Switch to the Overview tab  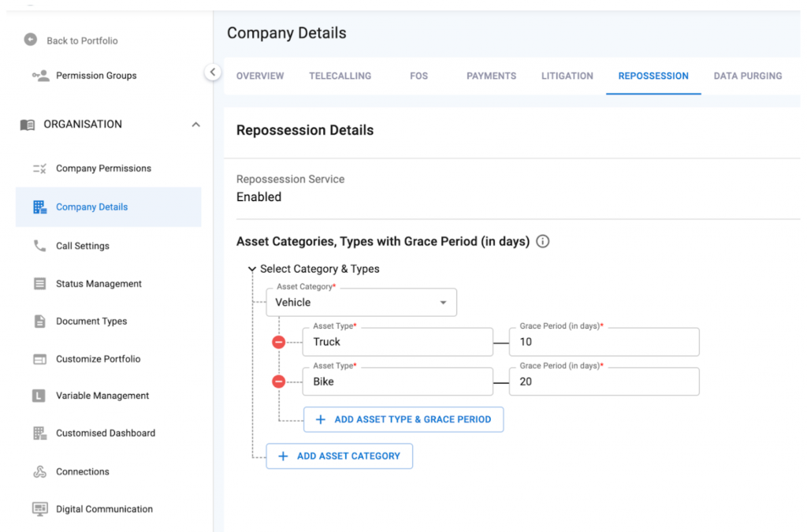point(260,76)
